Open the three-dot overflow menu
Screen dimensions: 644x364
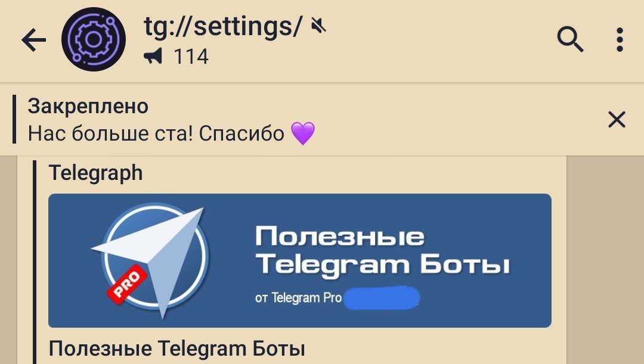(x=620, y=40)
